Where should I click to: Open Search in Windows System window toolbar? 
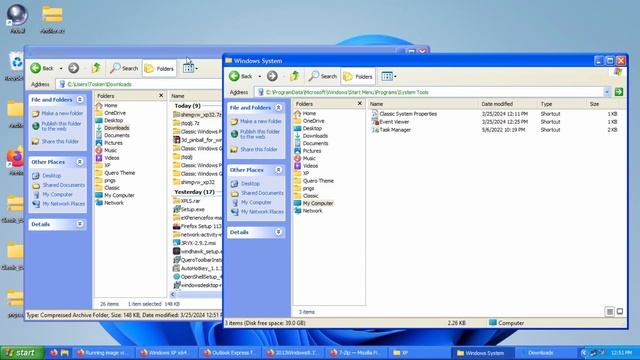click(322, 76)
